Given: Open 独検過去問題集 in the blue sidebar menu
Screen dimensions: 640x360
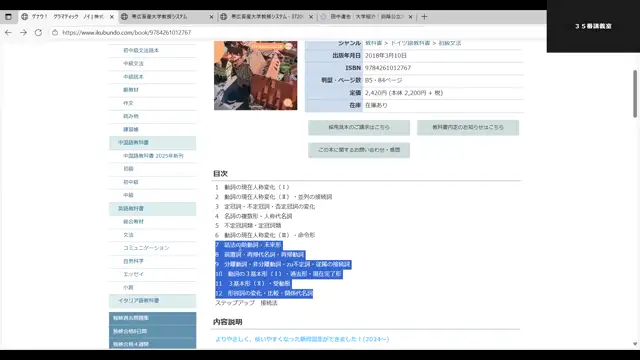Looking at the screenshot, I should 152,318.
